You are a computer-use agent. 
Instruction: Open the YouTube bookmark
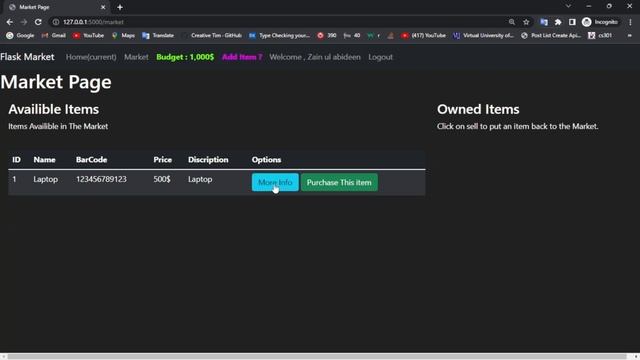[x=88, y=36]
